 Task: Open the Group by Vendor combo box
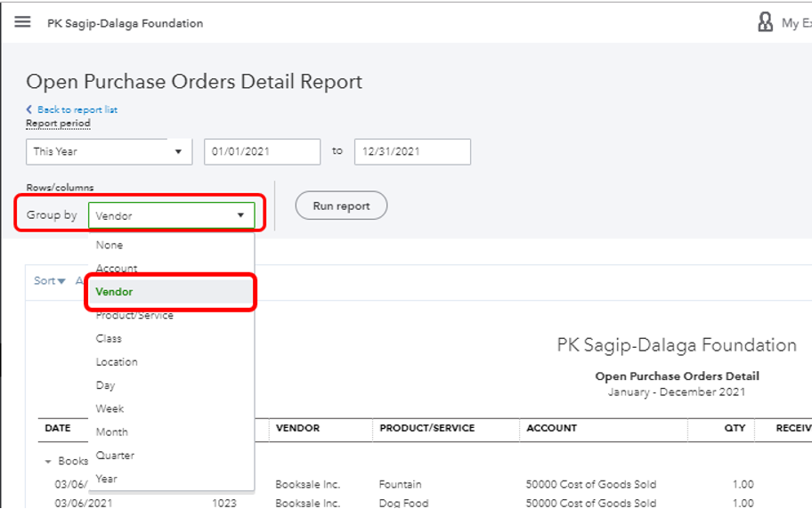pyautogui.click(x=172, y=215)
